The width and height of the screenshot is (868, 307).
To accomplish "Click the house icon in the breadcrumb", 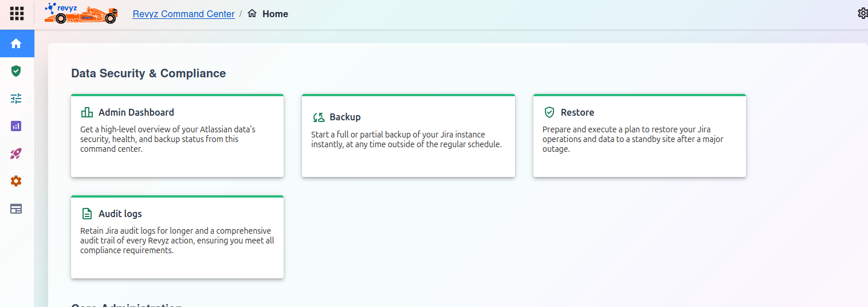I will coord(252,14).
